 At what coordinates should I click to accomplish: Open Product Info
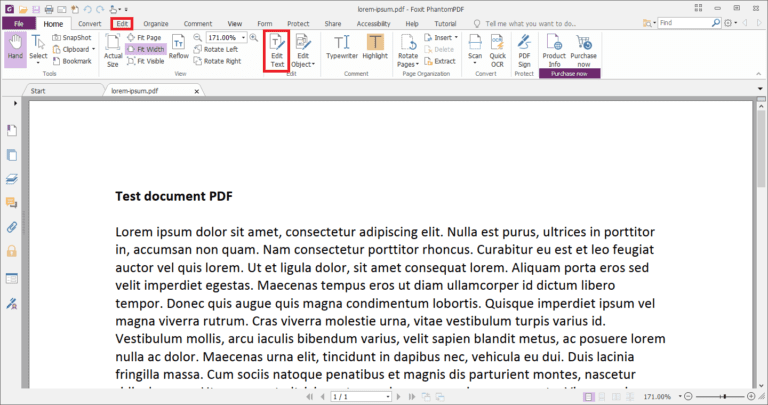coord(554,50)
